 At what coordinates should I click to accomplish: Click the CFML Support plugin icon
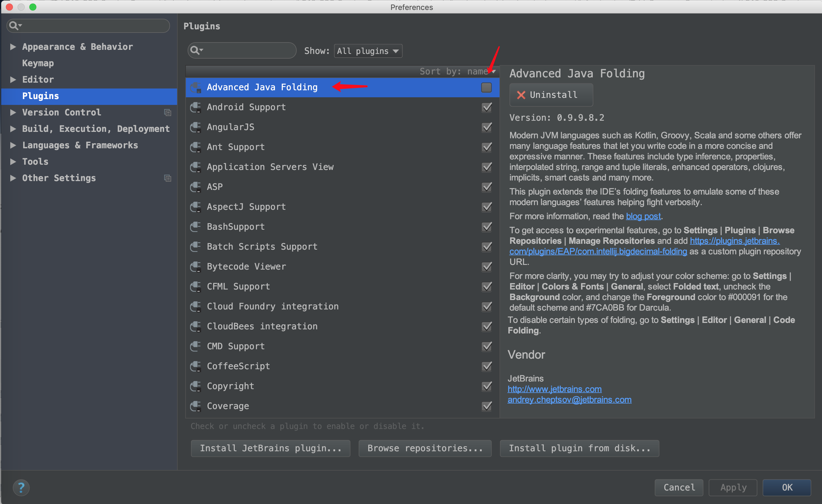pos(196,287)
